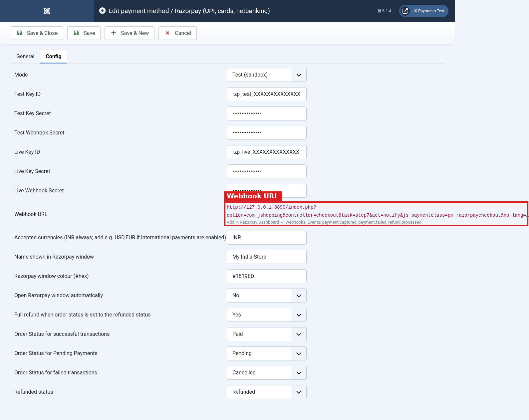529x420 pixels.
Task: Open the Full refund on refunded status dropdown
Action: [267, 315]
